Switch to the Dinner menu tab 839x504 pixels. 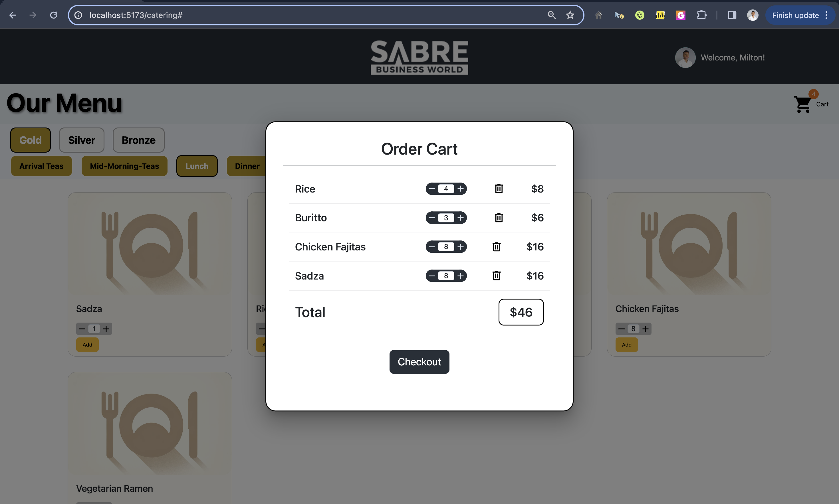[x=247, y=166]
